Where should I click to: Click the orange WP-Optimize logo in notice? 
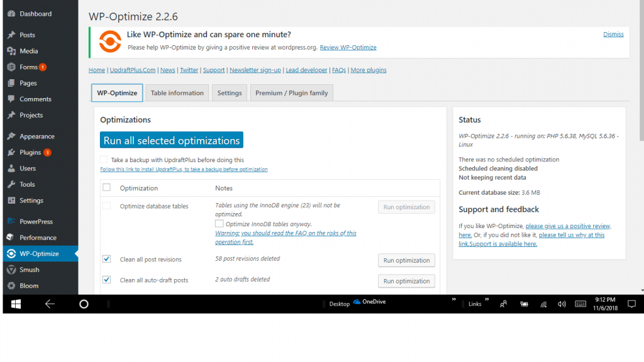[110, 41]
